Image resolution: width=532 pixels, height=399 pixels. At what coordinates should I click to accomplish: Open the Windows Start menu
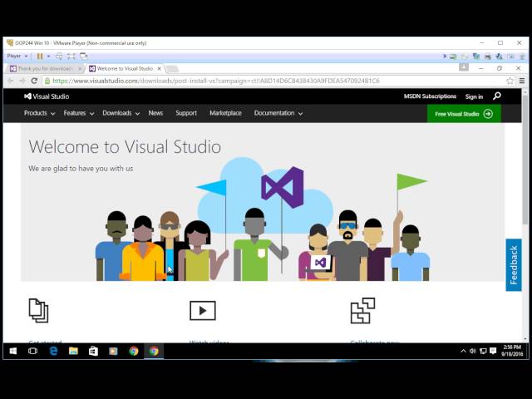[x=13, y=351]
